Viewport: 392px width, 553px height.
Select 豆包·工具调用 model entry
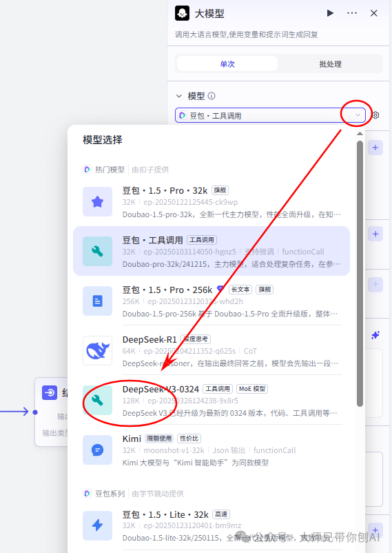(x=212, y=251)
